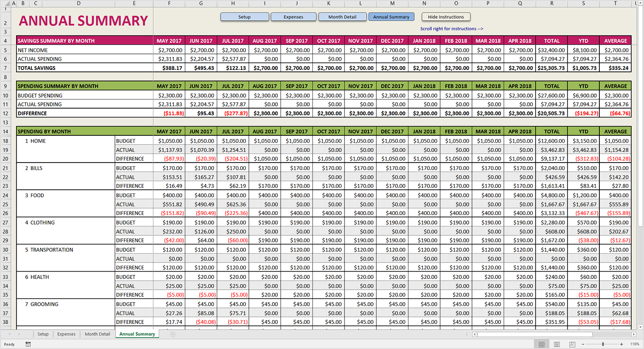Switch to the Expenses sheet tab
This screenshot has width=644, height=349.
tap(66, 334)
